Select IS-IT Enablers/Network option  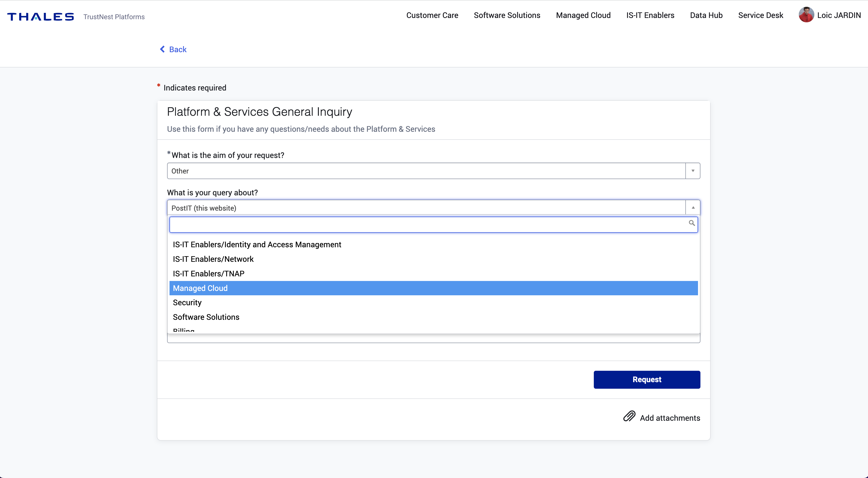coord(433,259)
